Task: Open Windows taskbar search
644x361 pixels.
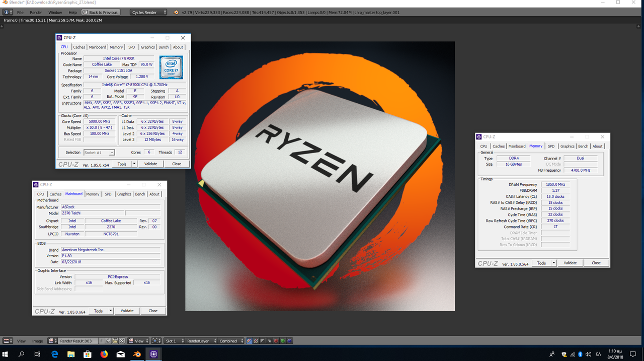Action: tap(21, 354)
